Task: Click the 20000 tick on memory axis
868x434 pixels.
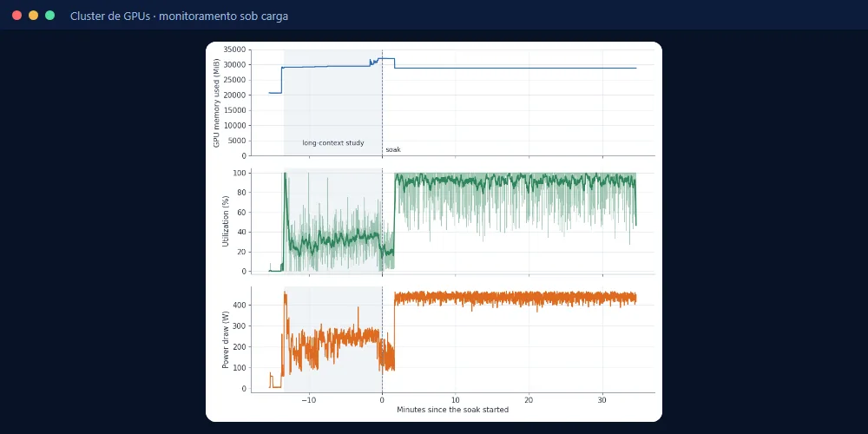Action: pos(234,95)
